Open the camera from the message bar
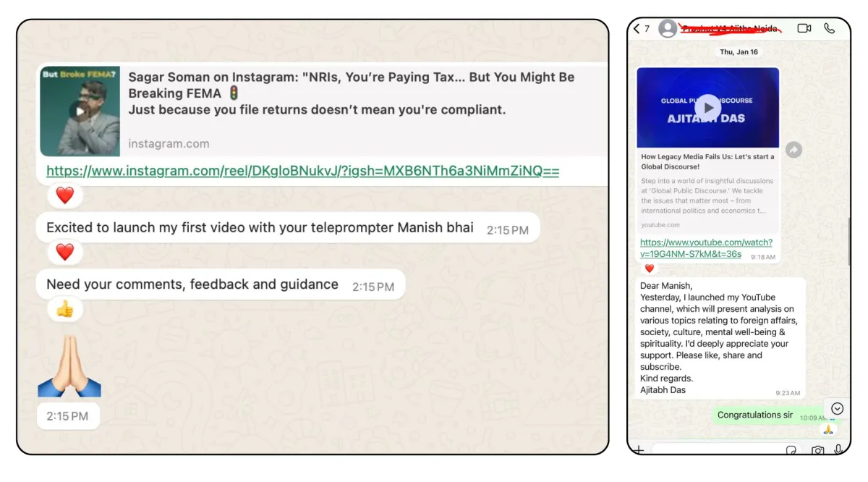 pyautogui.click(x=817, y=450)
